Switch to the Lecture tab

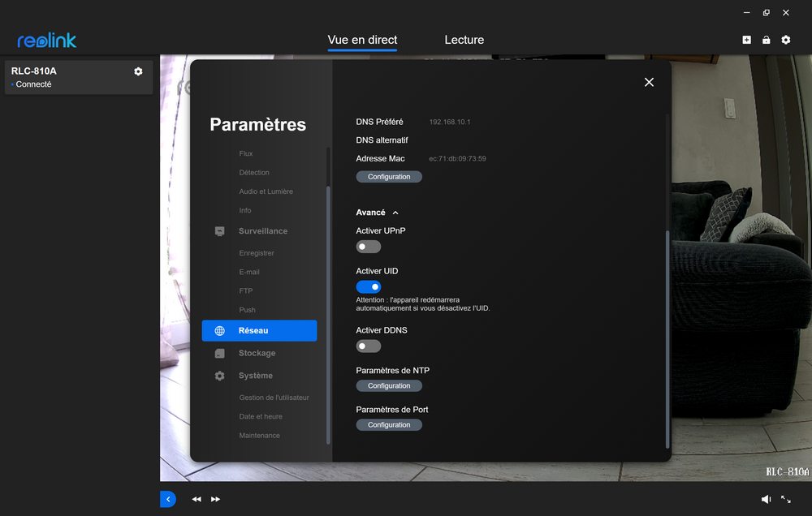click(x=464, y=40)
